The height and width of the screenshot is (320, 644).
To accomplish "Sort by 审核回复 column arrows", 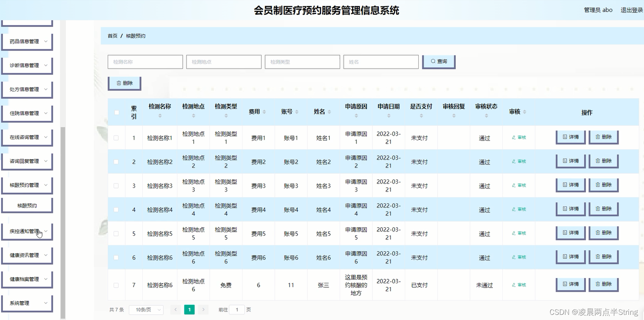I will [x=454, y=116].
